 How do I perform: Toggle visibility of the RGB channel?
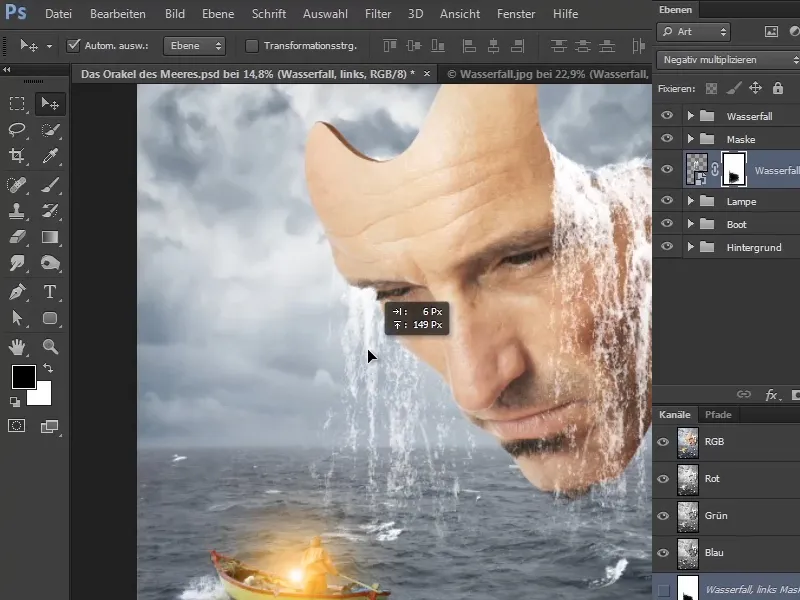tap(663, 442)
